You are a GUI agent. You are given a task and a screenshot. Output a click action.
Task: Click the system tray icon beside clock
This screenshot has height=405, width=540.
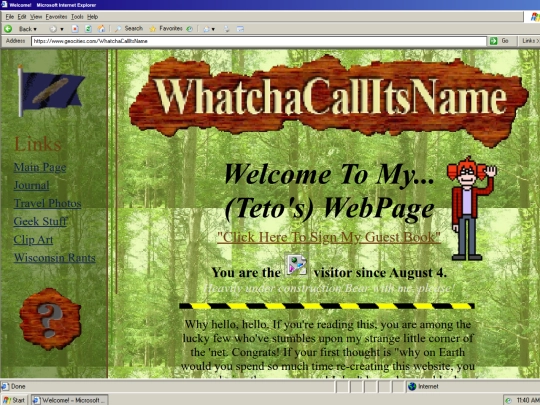coord(508,400)
